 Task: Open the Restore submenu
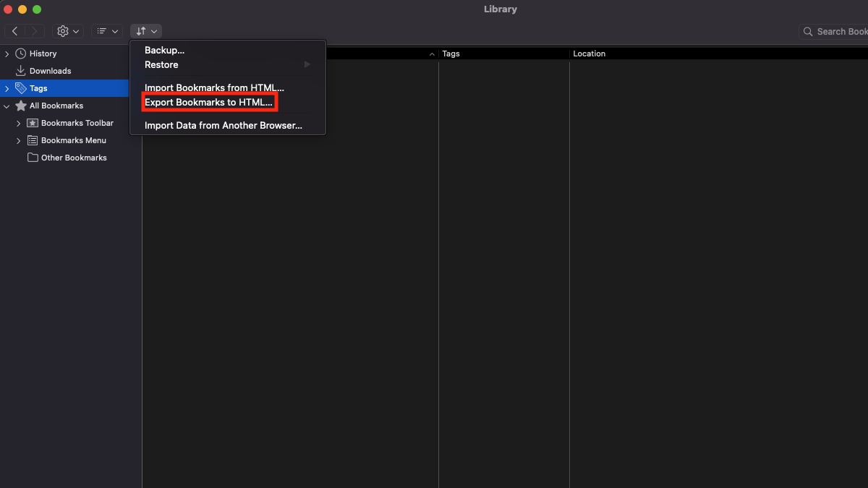(227, 65)
